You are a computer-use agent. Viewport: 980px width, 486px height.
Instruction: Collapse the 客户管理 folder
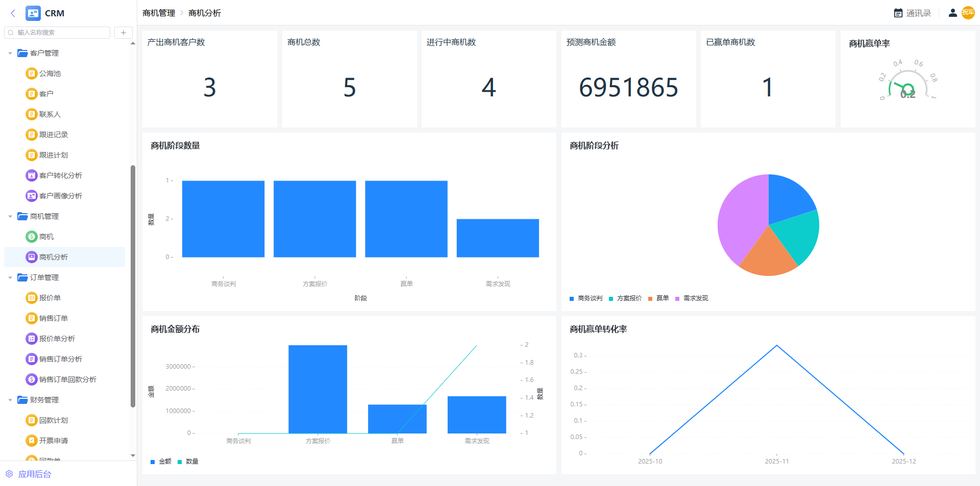point(10,53)
